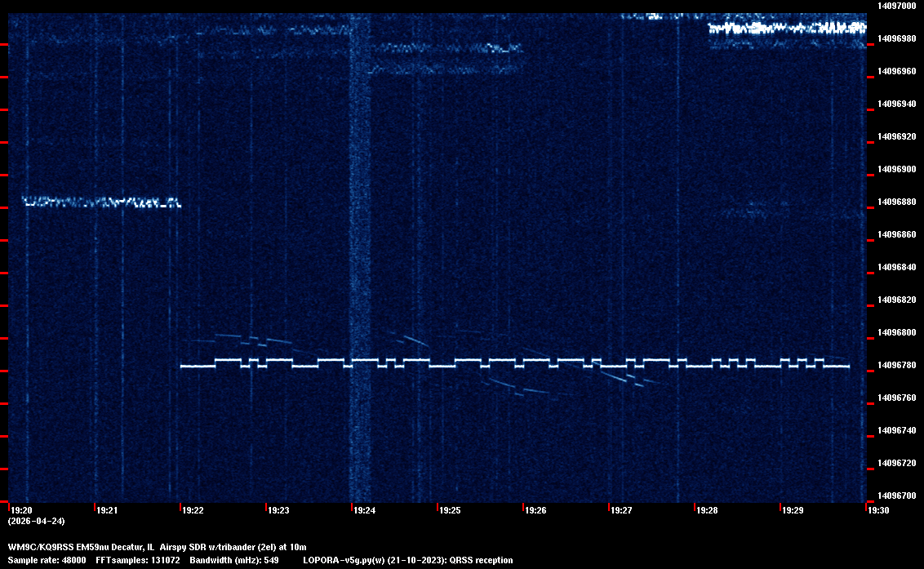Click the LOPORA-v5g.py QRSS reception text
This screenshot has width=924, height=569.
click(407, 560)
